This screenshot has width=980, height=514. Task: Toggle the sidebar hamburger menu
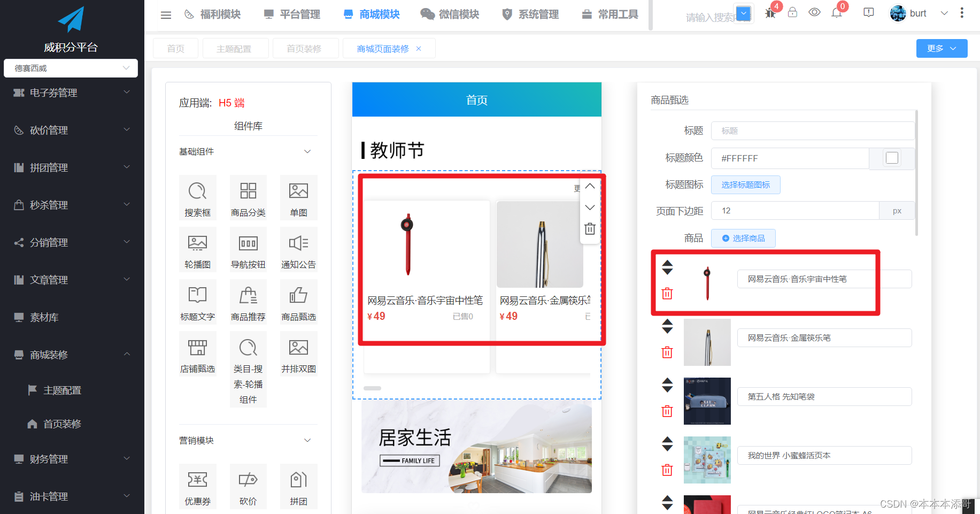(x=166, y=15)
